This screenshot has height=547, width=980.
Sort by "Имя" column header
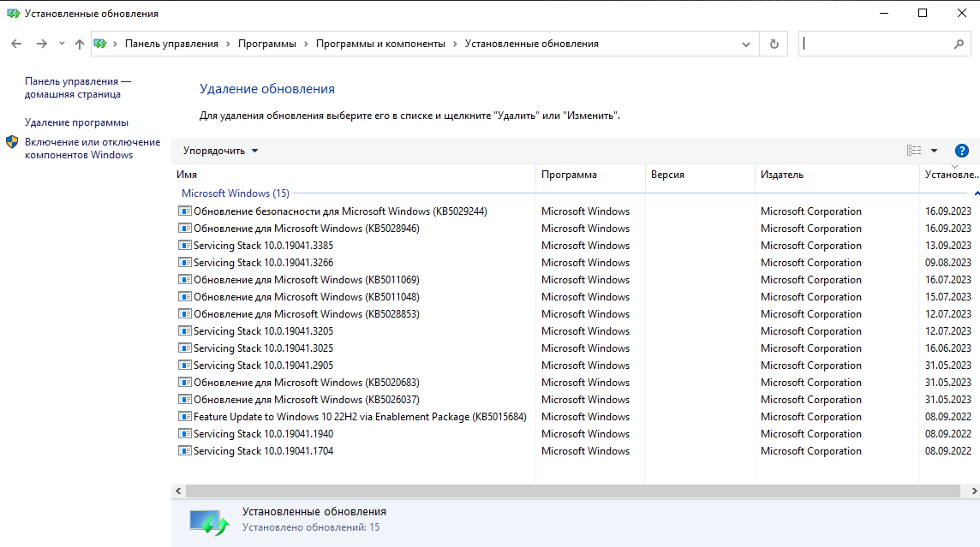(353, 175)
